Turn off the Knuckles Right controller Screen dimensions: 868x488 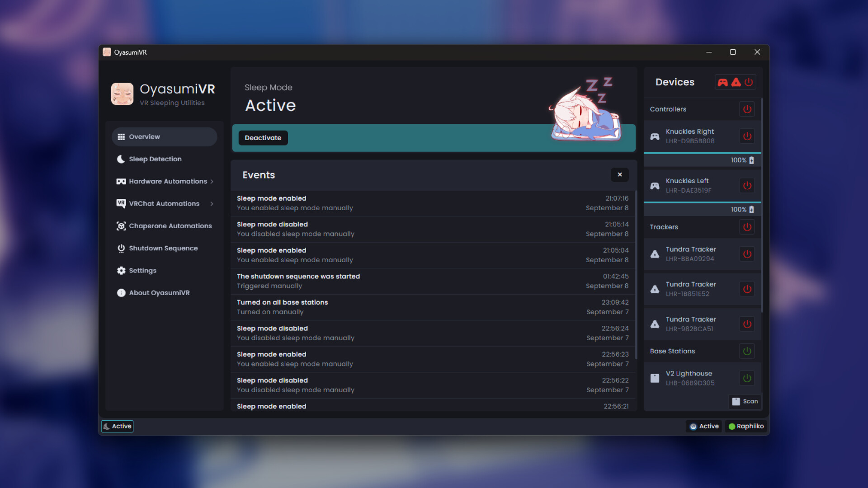tap(747, 136)
